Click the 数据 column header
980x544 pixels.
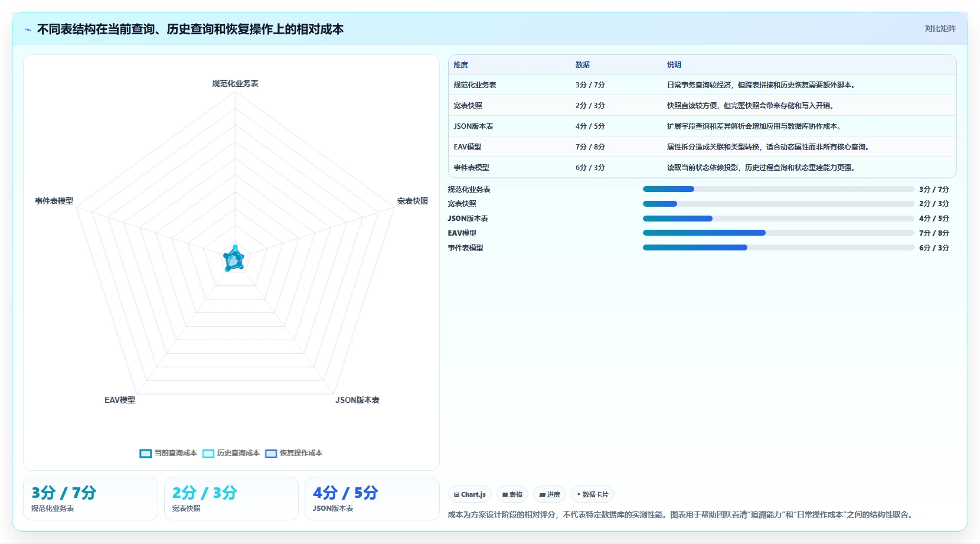click(583, 65)
